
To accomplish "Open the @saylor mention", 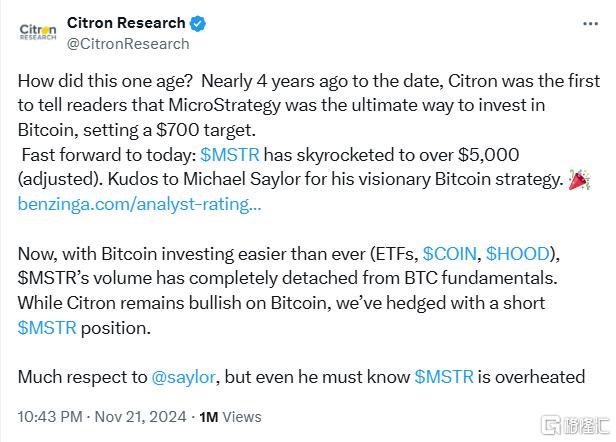I will pos(183,377).
